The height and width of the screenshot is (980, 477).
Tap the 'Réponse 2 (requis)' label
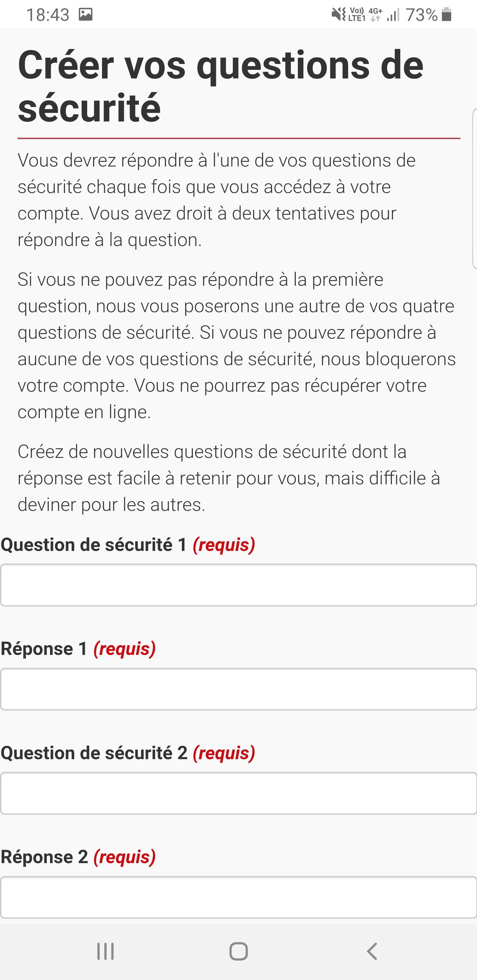tap(79, 857)
